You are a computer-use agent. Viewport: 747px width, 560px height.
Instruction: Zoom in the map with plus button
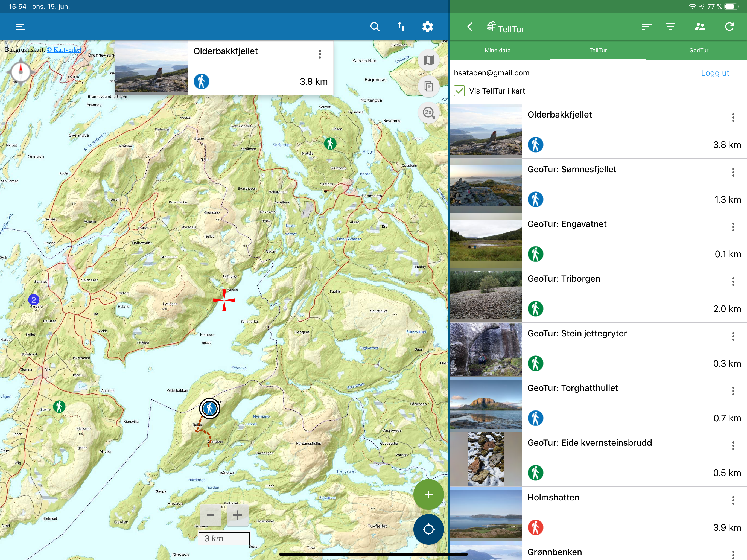[x=238, y=515]
